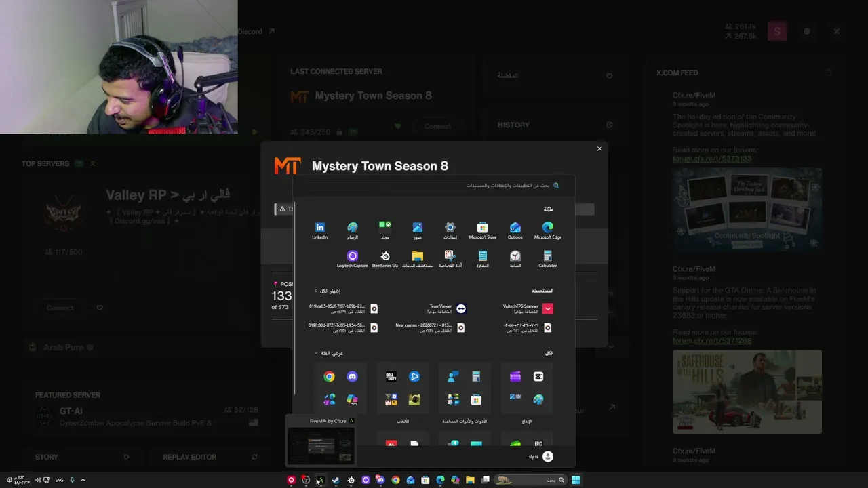This screenshot has height=488, width=868.
Task: Open the Community Spotlight feed image
Action: click(747, 210)
